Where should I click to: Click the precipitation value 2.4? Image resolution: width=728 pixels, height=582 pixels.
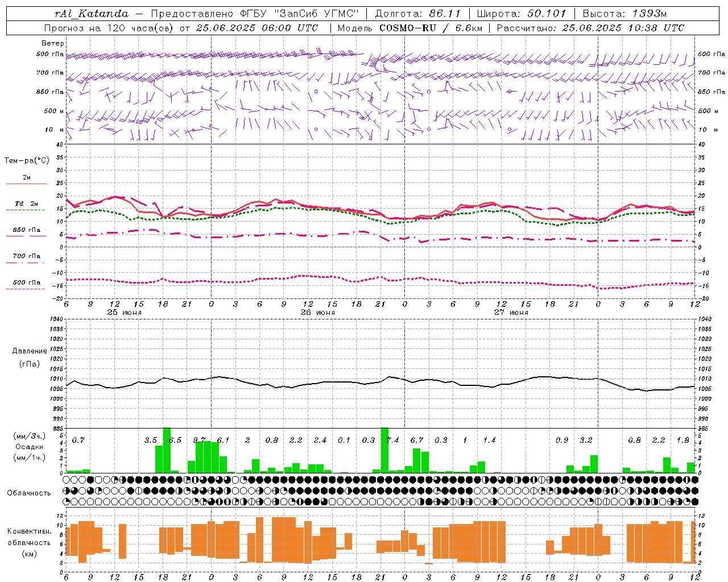click(320, 440)
